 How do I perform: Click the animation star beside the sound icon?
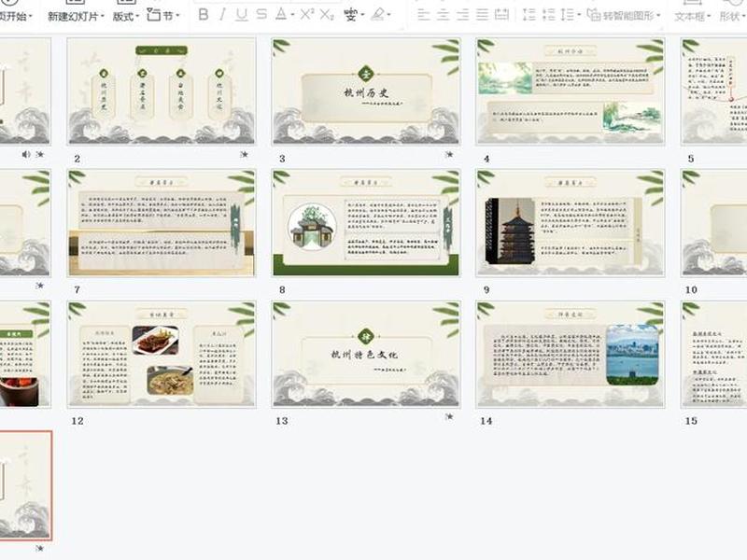(40, 154)
